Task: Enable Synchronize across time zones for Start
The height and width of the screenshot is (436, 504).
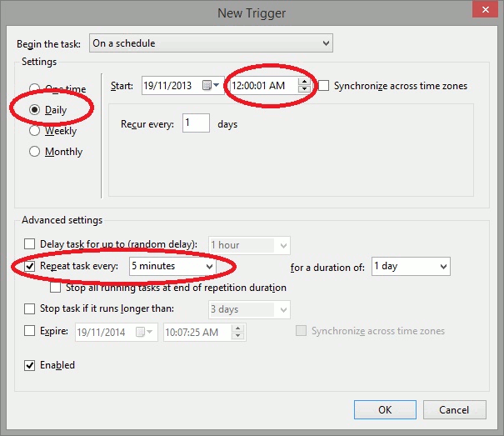Action: pos(325,86)
